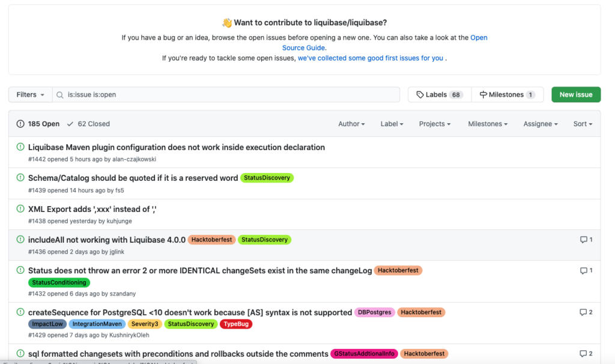The height and width of the screenshot is (364, 615).
Task: Open issue Status does not throw an error
Action: click(200, 271)
